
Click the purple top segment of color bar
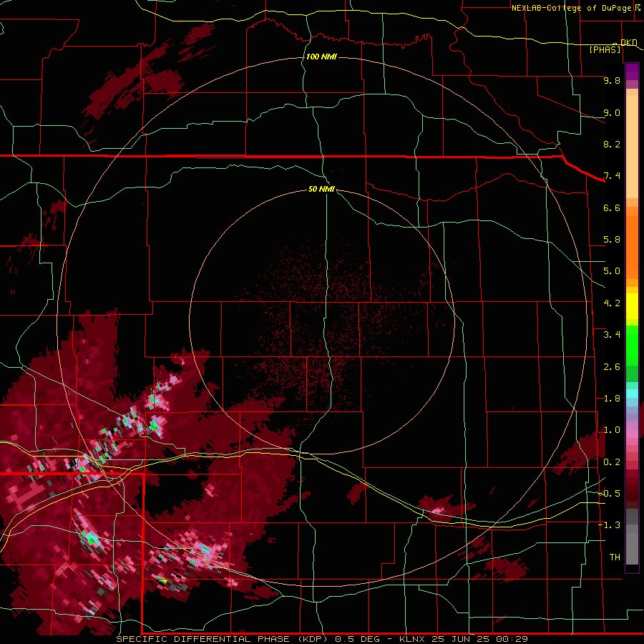[x=632, y=72]
